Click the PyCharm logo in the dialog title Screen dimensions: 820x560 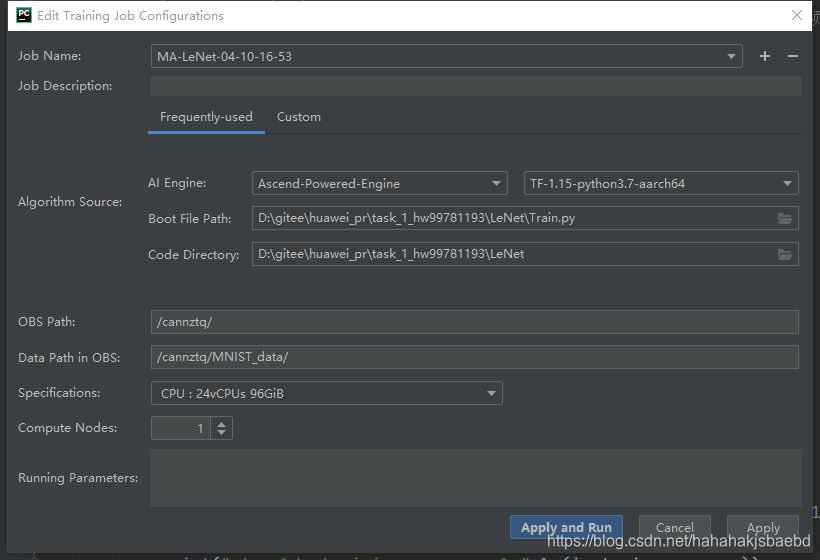24,15
